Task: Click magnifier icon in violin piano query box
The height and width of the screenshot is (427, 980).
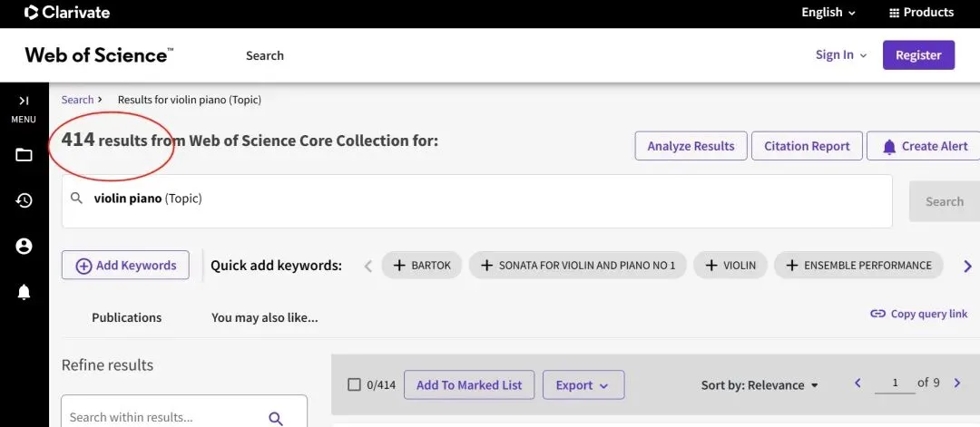Action: [76, 199]
